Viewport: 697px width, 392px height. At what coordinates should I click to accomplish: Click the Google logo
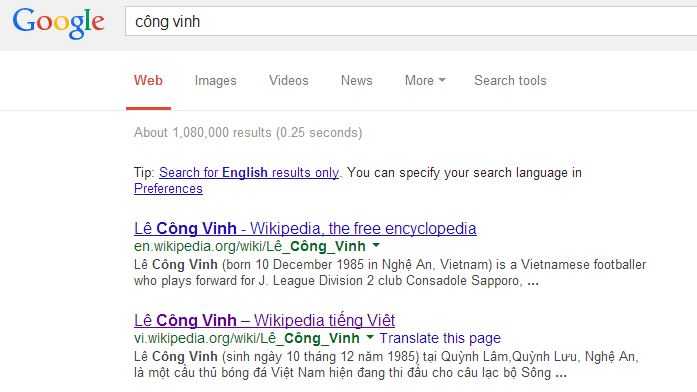(x=58, y=23)
